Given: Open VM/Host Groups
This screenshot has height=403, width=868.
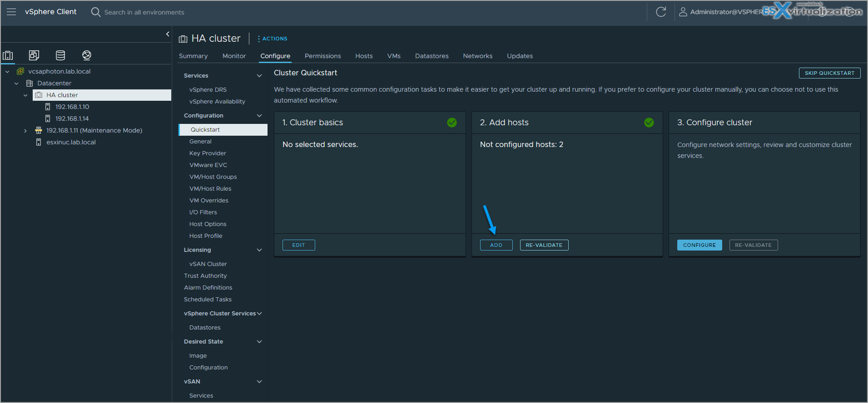Looking at the screenshot, I should click(213, 177).
